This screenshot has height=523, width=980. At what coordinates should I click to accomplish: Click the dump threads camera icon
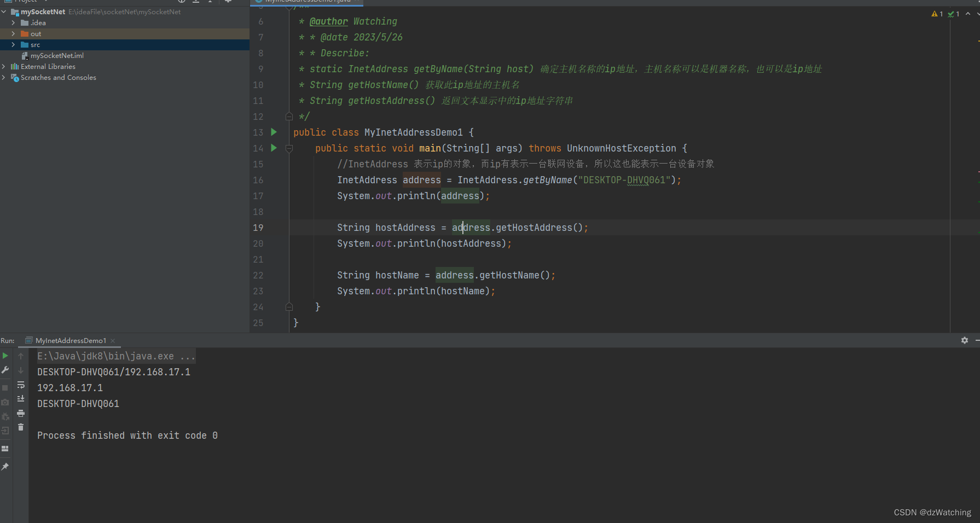point(5,402)
